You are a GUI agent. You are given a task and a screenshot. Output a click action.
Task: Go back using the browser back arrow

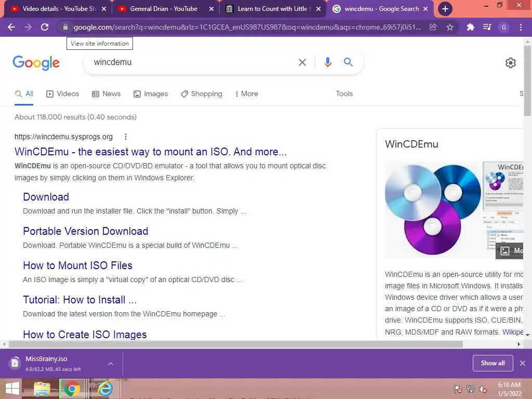(x=11, y=27)
